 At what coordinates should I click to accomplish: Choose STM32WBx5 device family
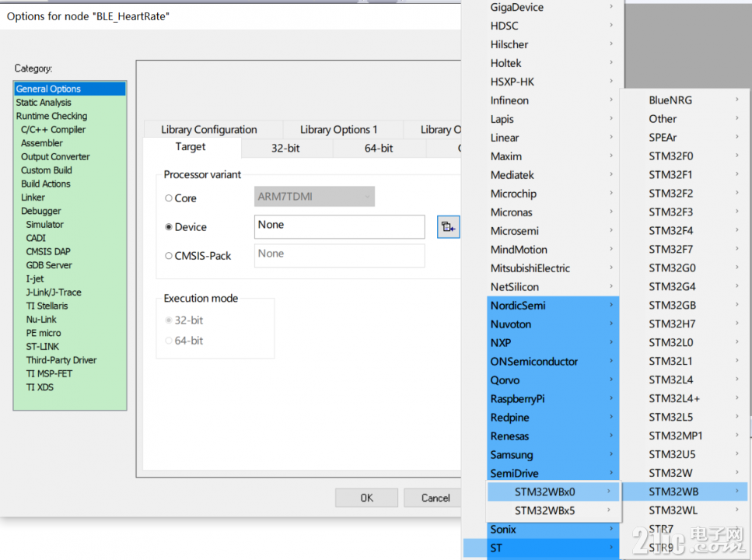pos(554,510)
